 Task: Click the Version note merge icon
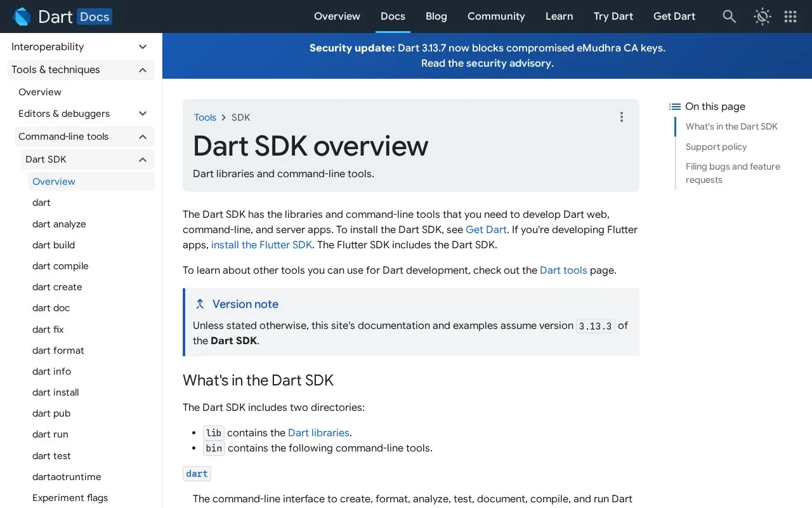click(200, 304)
